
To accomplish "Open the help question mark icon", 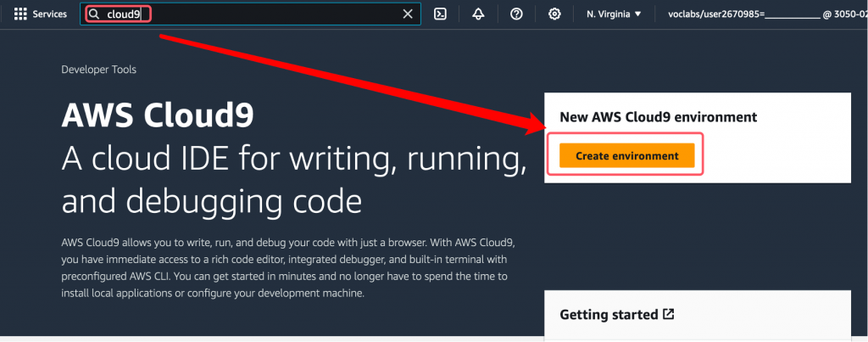I will point(516,14).
